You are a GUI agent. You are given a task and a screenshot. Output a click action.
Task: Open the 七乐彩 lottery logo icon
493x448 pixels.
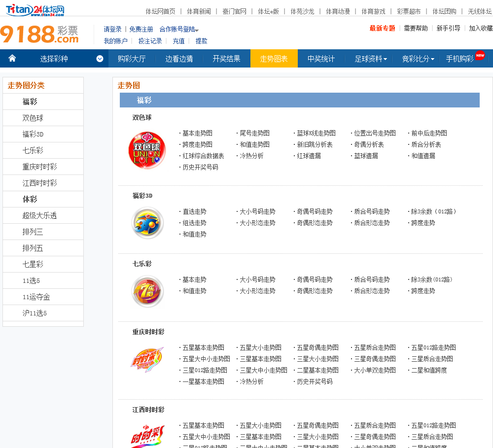click(147, 291)
